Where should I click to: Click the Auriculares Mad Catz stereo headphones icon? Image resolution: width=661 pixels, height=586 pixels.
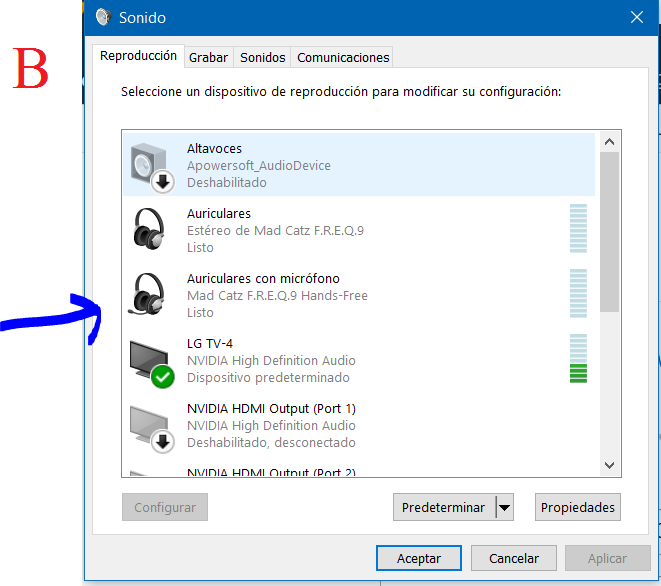[x=149, y=229]
